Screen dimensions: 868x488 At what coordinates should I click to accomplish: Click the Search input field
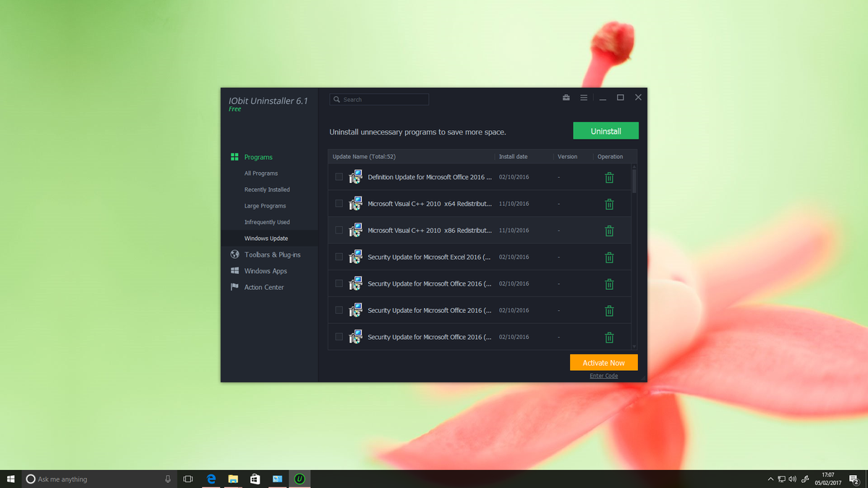click(378, 99)
